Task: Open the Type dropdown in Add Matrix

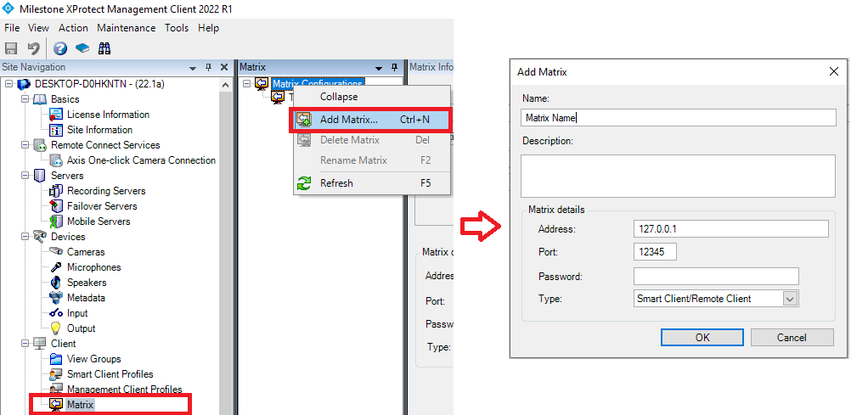Action: coord(790,299)
